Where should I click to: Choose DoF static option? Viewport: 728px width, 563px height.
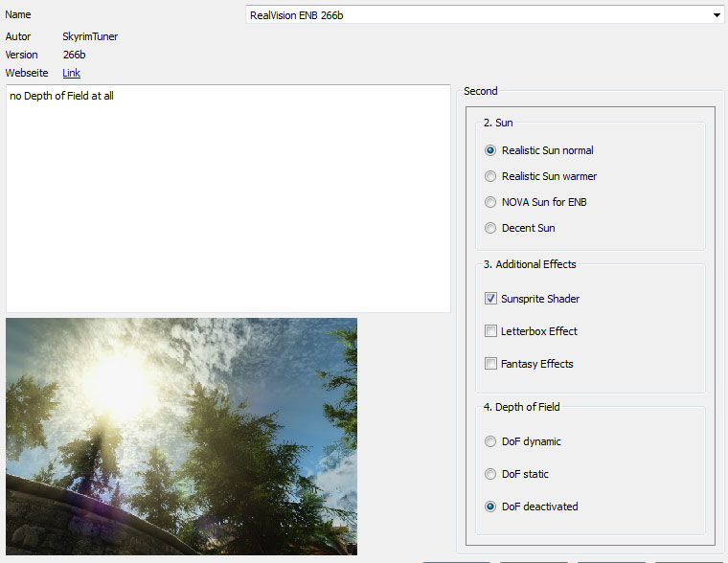point(490,474)
